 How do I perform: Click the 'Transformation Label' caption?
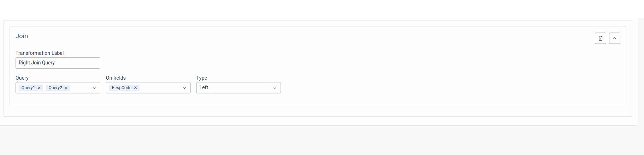click(40, 53)
